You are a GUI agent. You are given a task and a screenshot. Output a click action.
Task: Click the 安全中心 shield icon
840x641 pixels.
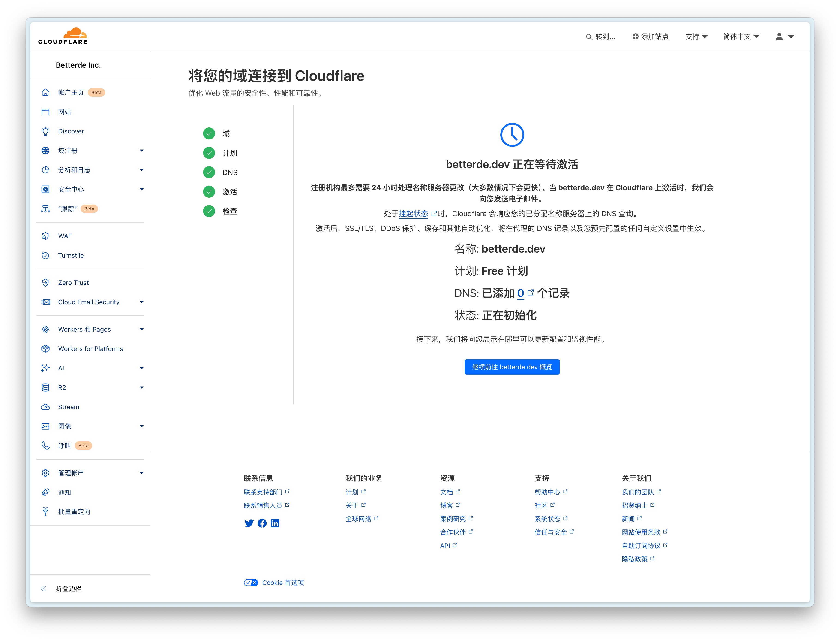click(x=45, y=189)
